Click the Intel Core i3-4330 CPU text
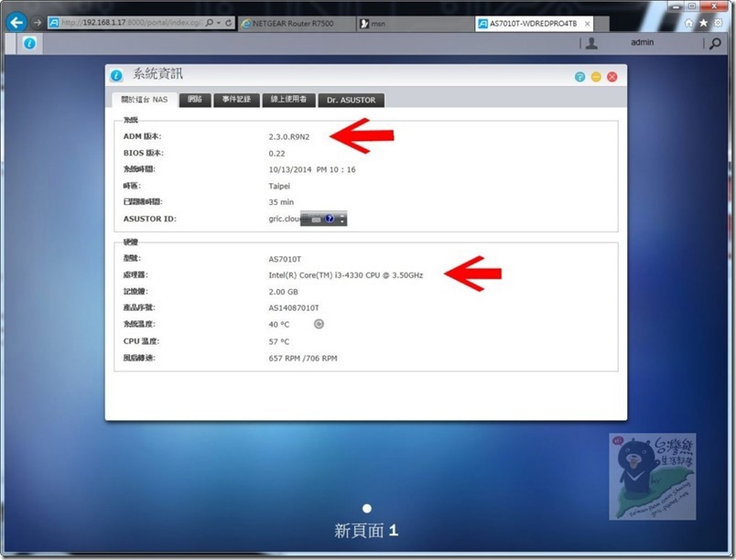Image resolution: width=736 pixels, height=560 pixels. pyautogui.click(x=346, y=275)
